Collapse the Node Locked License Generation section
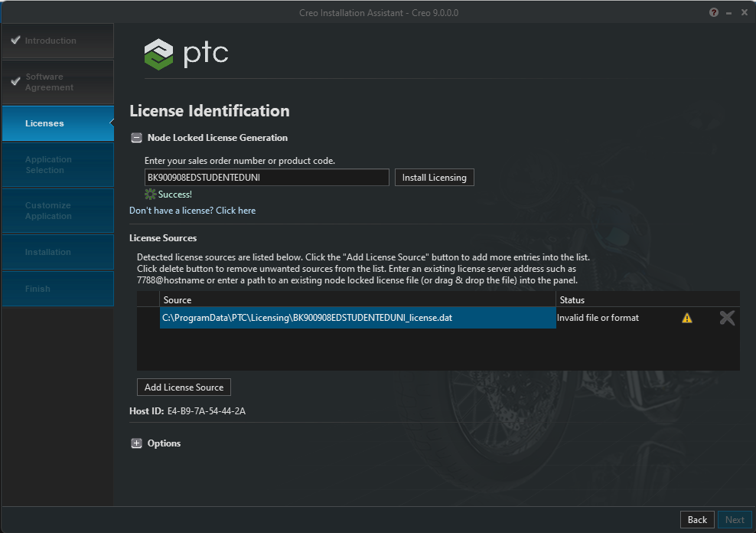 (136, 138)
